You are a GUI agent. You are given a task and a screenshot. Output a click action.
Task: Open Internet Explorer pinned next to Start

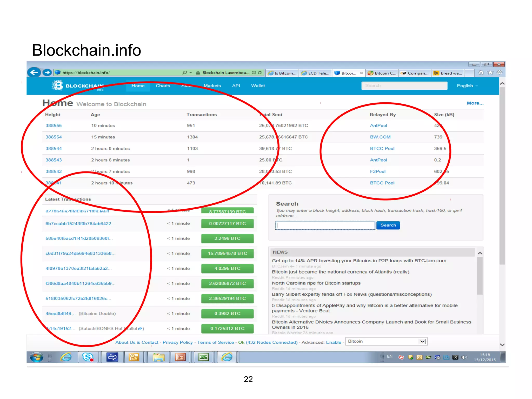click(66, 357)
